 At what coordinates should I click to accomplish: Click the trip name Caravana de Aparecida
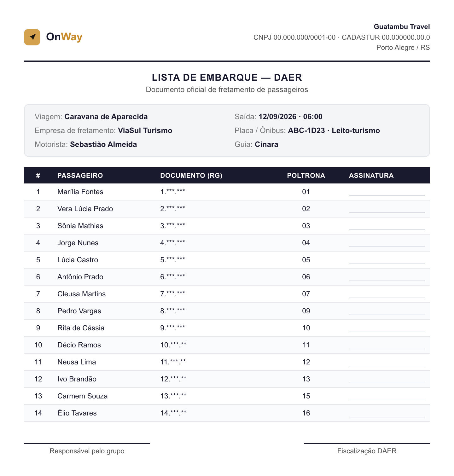pyautogui.click(x=106, y=117)
